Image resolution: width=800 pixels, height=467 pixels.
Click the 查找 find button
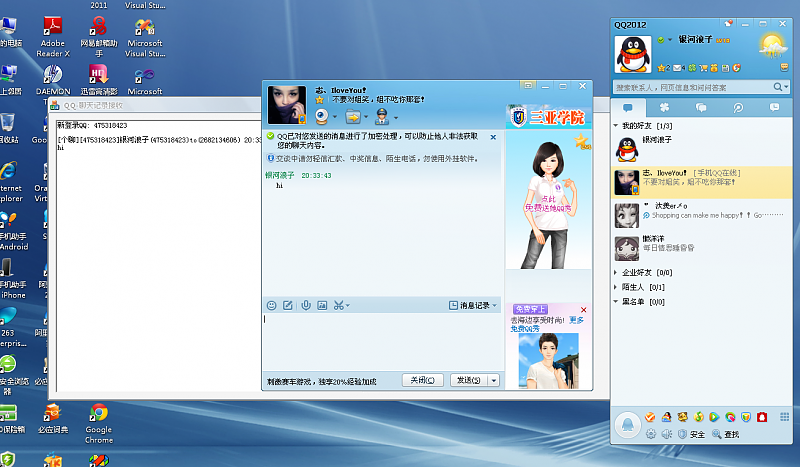[726, 434]
